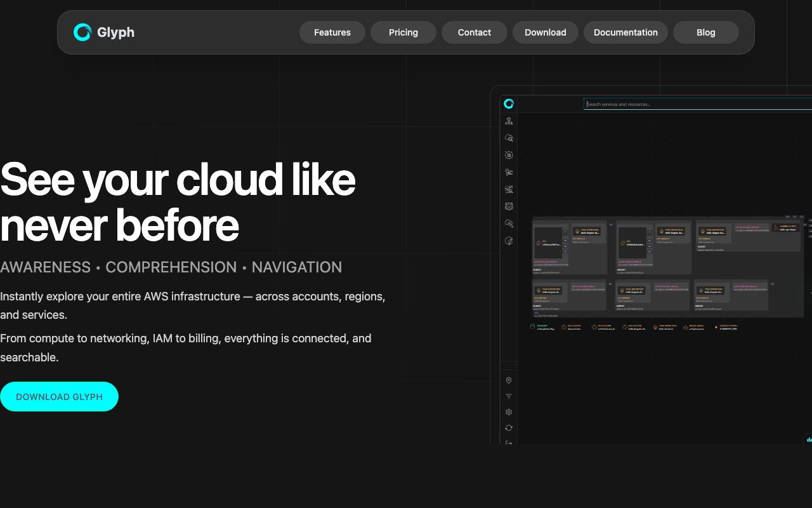
Task: Open the settings gear in preview sidebar
Action: (x=509, y=412)
